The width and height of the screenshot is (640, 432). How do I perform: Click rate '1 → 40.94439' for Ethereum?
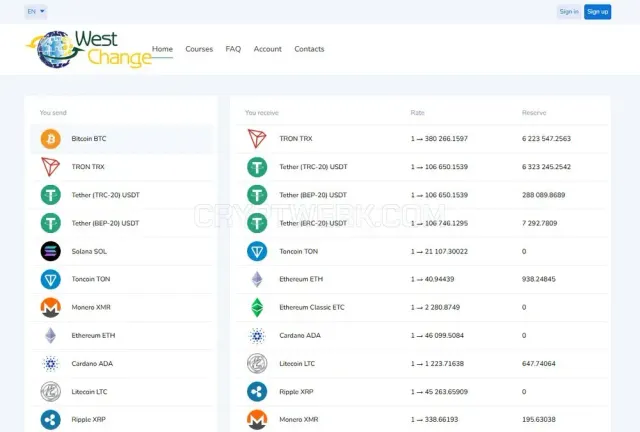tap(433, 279)
